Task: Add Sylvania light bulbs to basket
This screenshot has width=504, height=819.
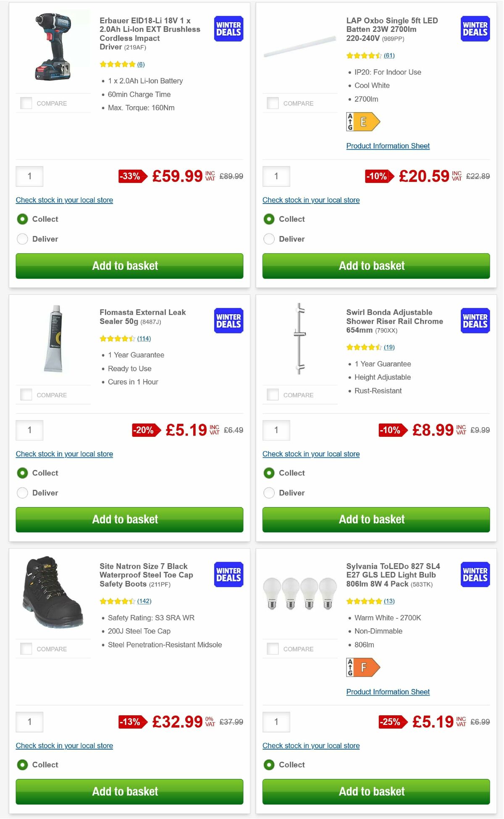Action: [371, 791]
